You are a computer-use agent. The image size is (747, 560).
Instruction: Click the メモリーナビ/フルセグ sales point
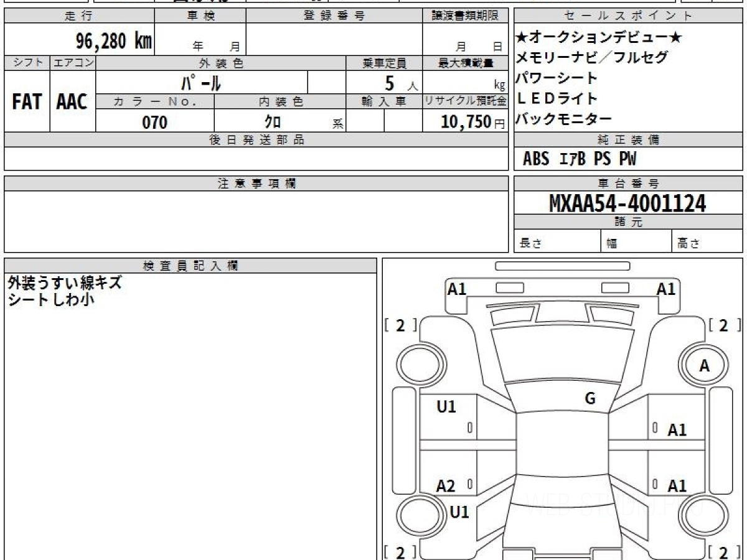(x=591, y=58)
